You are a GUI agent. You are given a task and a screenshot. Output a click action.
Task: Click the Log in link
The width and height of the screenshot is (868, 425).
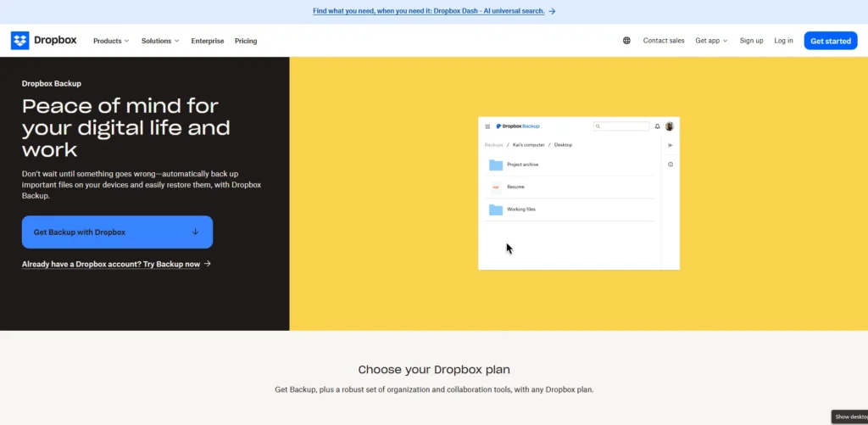click(x=783, y=41)
